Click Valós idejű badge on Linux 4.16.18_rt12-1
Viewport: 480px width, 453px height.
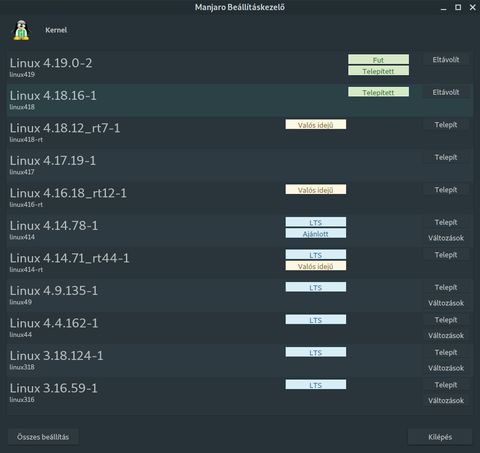point(316,189)
